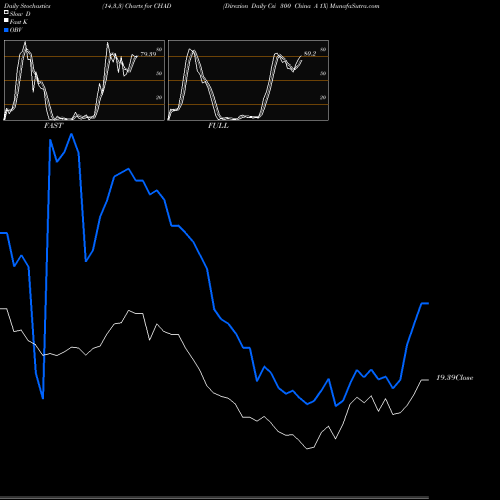Click the FAST chart label

click(53, 126)
